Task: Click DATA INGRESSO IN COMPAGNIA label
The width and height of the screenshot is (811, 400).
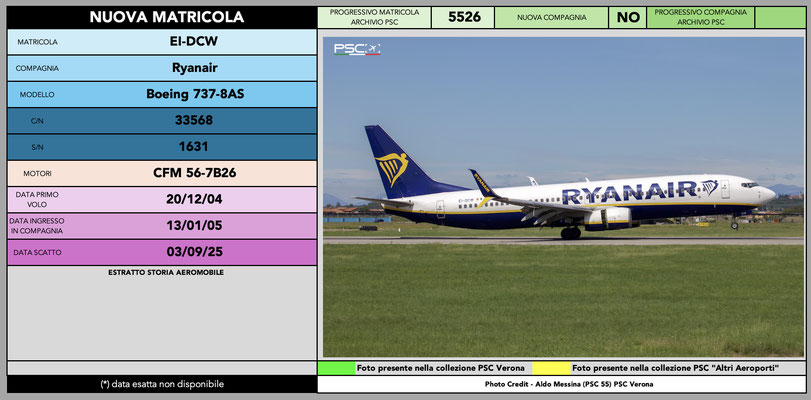Action: pyautogui.click(x=37, y=226)
